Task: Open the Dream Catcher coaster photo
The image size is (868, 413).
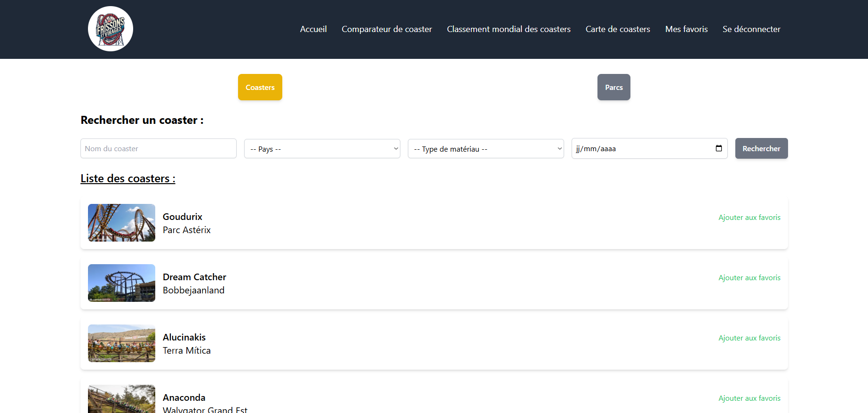Action: tap(121, 283)
